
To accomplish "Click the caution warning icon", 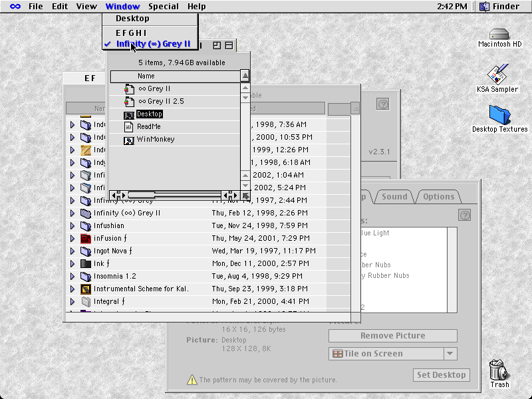I will (x=192, y=380).
